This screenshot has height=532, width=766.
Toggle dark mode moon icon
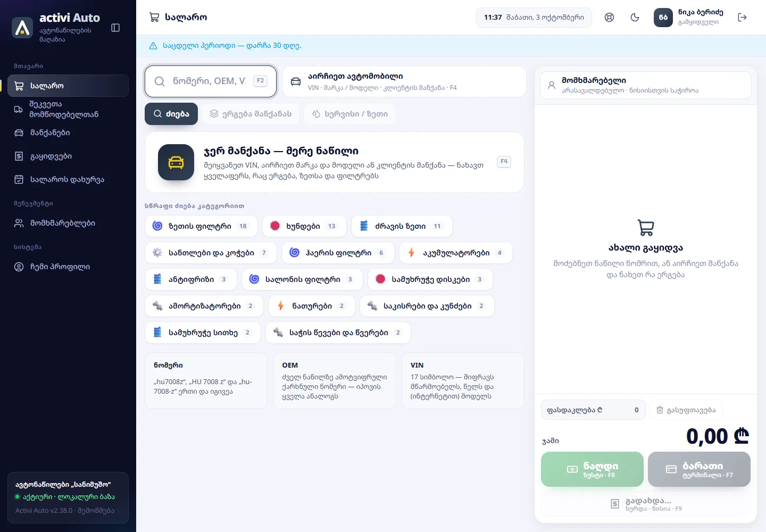[635, 17]
